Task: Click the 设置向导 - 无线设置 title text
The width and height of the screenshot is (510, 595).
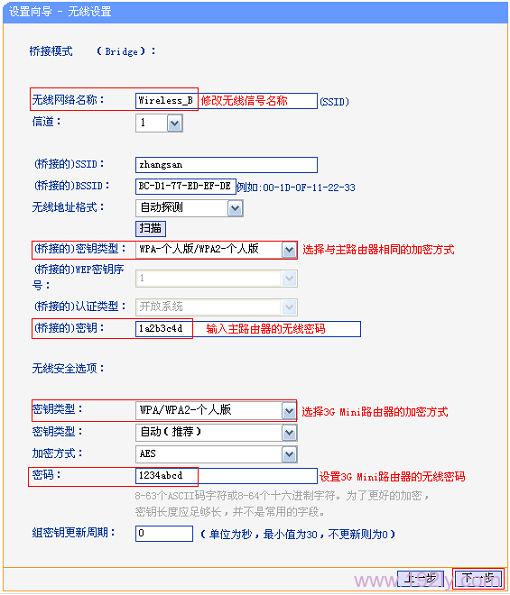Action: (x=60, y=11)
